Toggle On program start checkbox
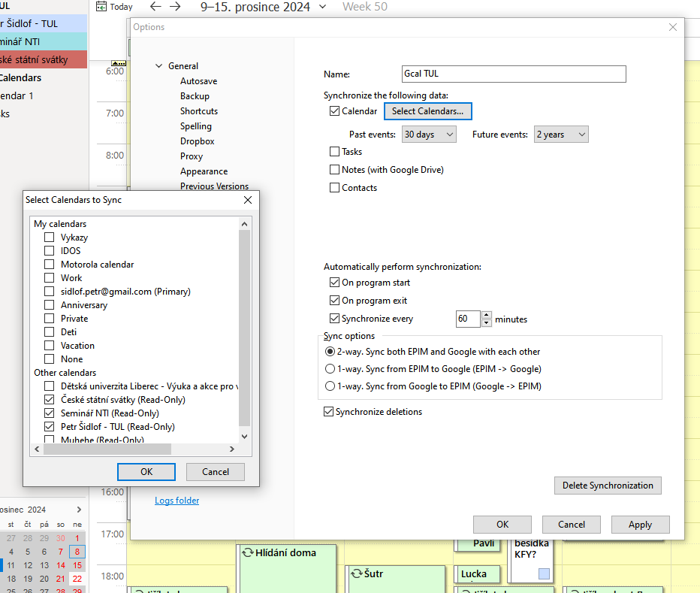The width and height of the screenshot is (700, 593). tap(334, 283)
